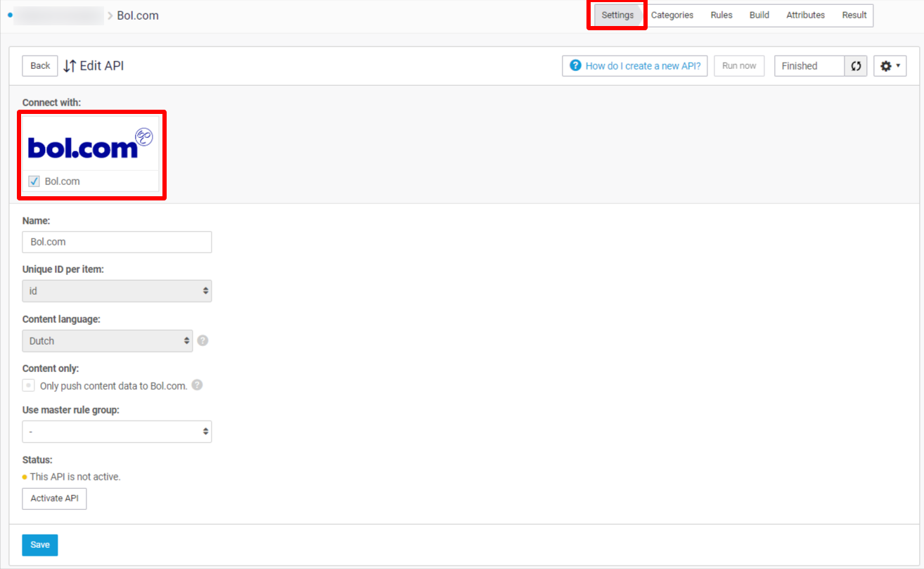Open the gear settings dropdown
The width and height of the screenshot is (924, 569).
[890, 66]
